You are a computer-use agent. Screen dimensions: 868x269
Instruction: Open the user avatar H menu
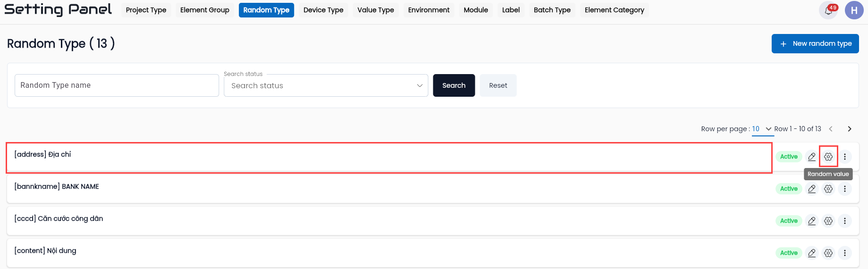tap(854, 10)
